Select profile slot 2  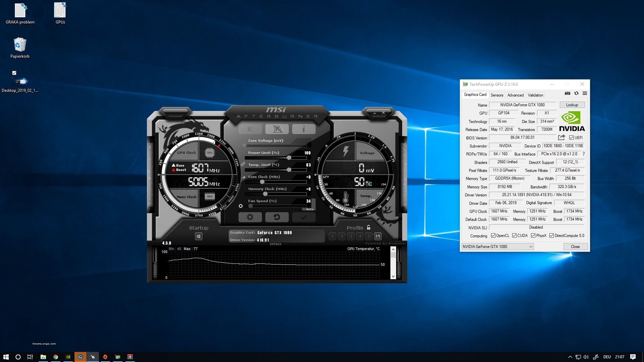click(341, 236)
